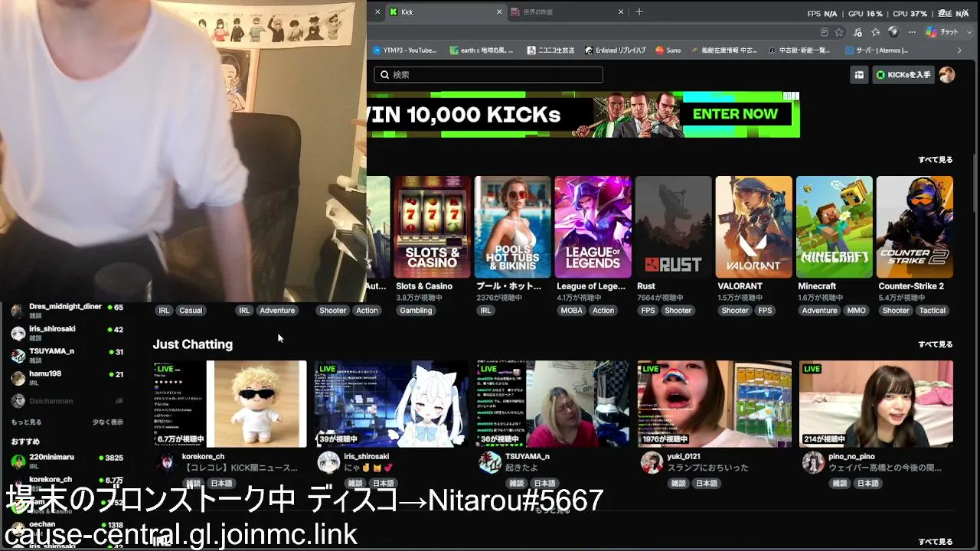Open the Rust category cover

coord(674,227)
